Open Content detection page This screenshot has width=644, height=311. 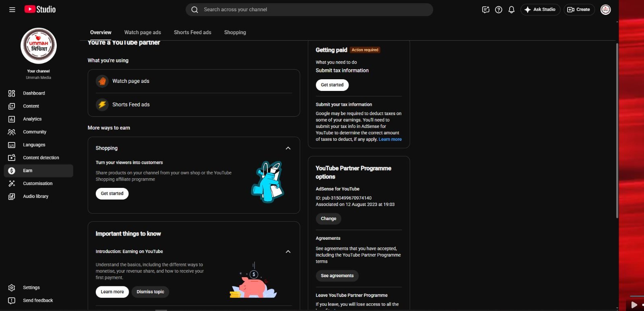[38, 158]
